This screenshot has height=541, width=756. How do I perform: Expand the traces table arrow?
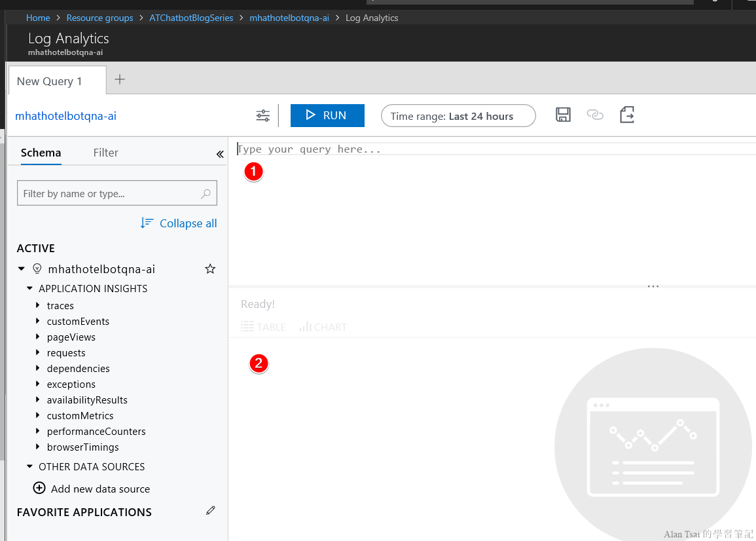pyautogui.click(x=37, y=305)
